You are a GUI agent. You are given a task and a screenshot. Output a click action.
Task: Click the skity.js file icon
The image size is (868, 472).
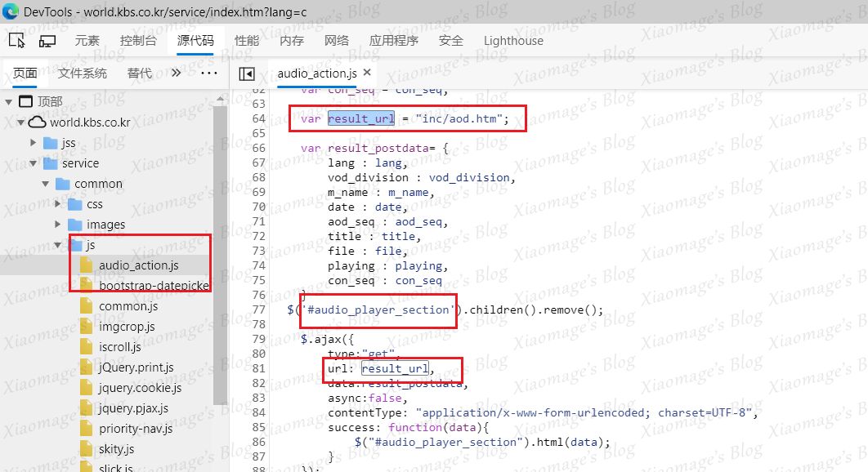87,448
